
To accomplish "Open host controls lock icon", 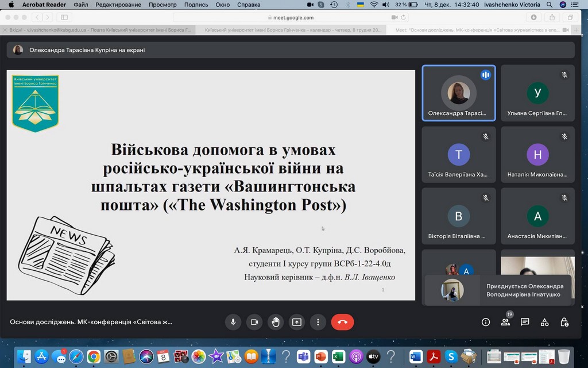I will coord(564,322).
